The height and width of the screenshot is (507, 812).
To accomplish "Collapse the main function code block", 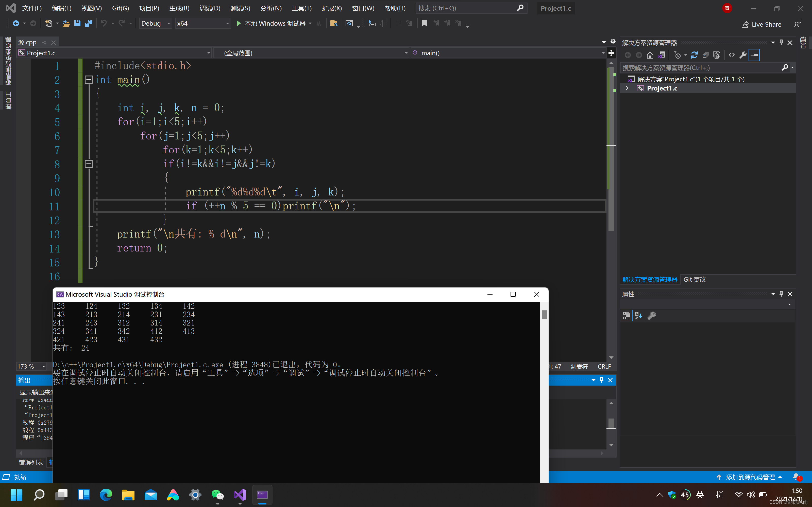I will pos(89,80).
